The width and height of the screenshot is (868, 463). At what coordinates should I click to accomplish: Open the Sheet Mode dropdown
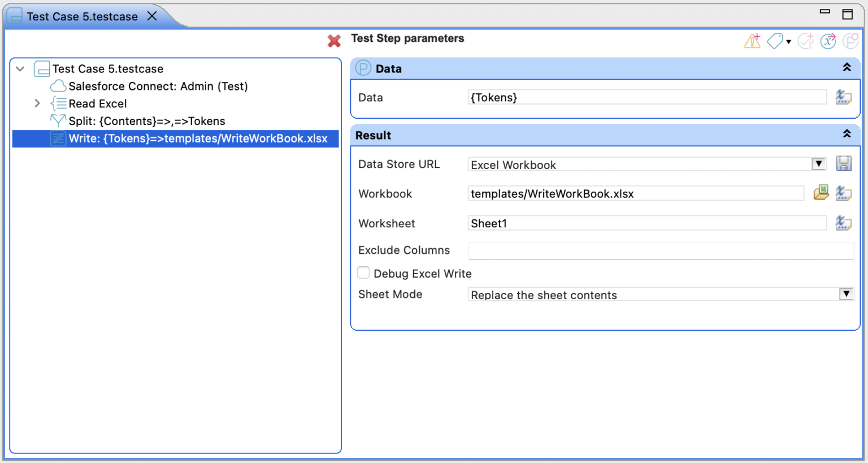tap(846, 294)
